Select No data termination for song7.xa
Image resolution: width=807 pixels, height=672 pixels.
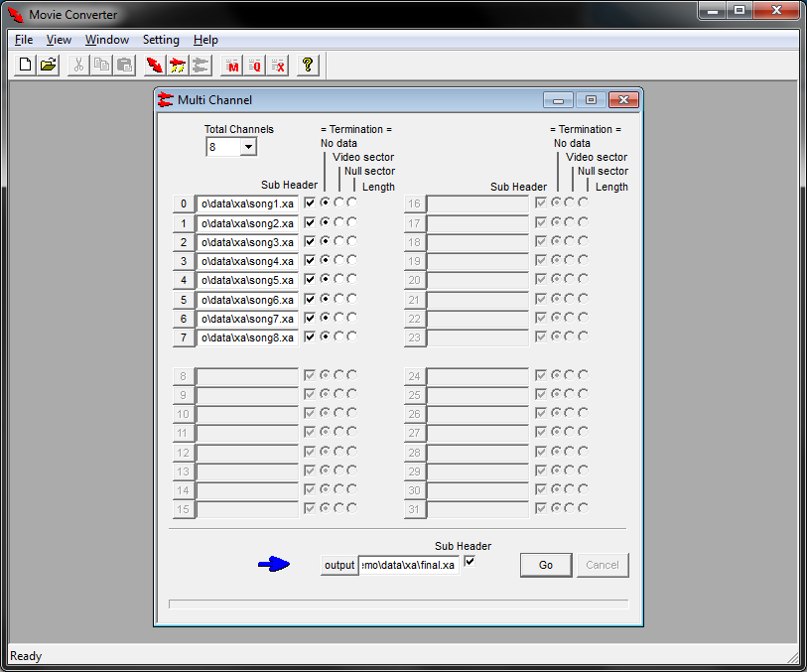(325, 318)
